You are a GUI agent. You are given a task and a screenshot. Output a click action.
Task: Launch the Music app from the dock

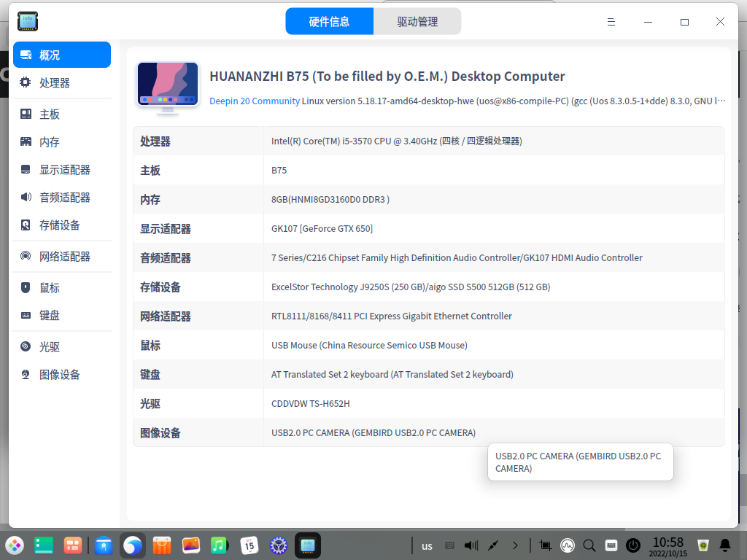pyautogui.click(x=220, y=545)
